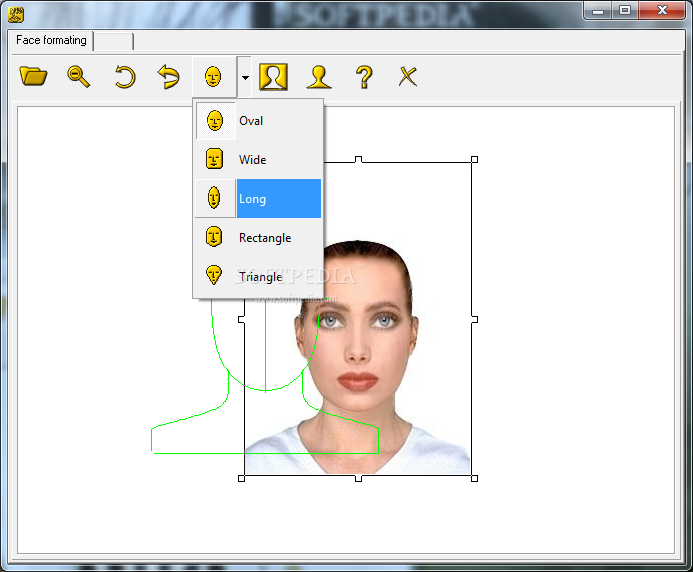Select the Wide face shape

[x=259, y=160]
